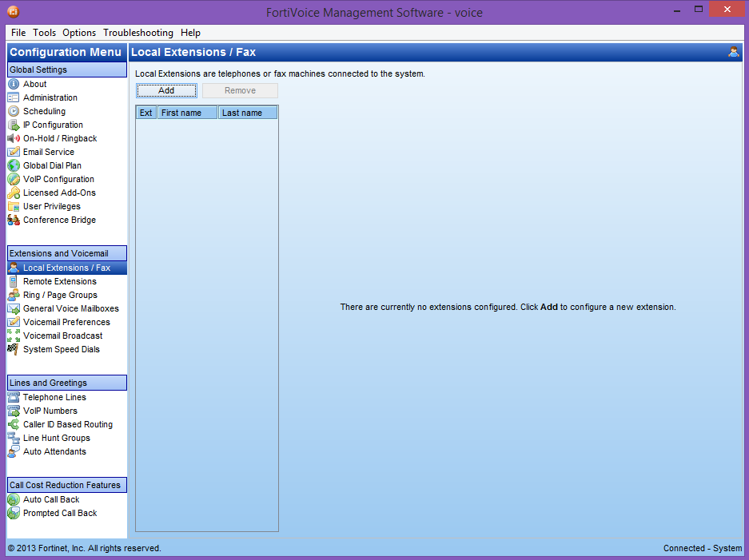The image size is (749, 560).
Task: Click the Conference Bridge people icon
Action: tap(14, 220)
